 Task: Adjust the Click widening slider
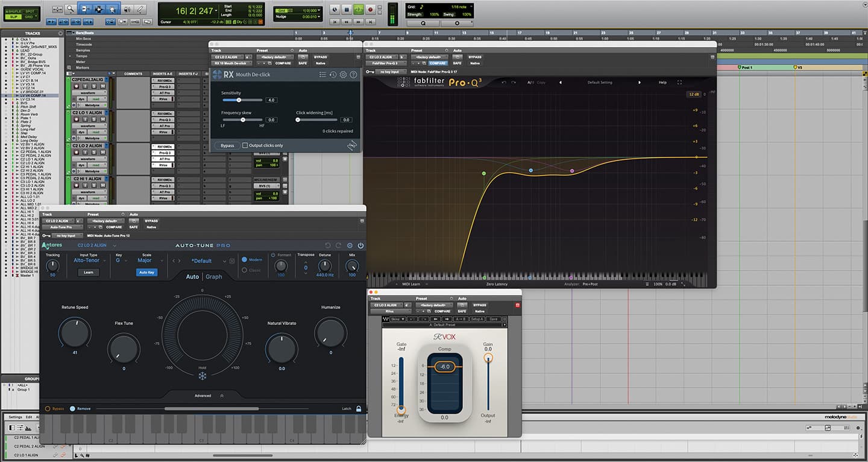point(317,120)
